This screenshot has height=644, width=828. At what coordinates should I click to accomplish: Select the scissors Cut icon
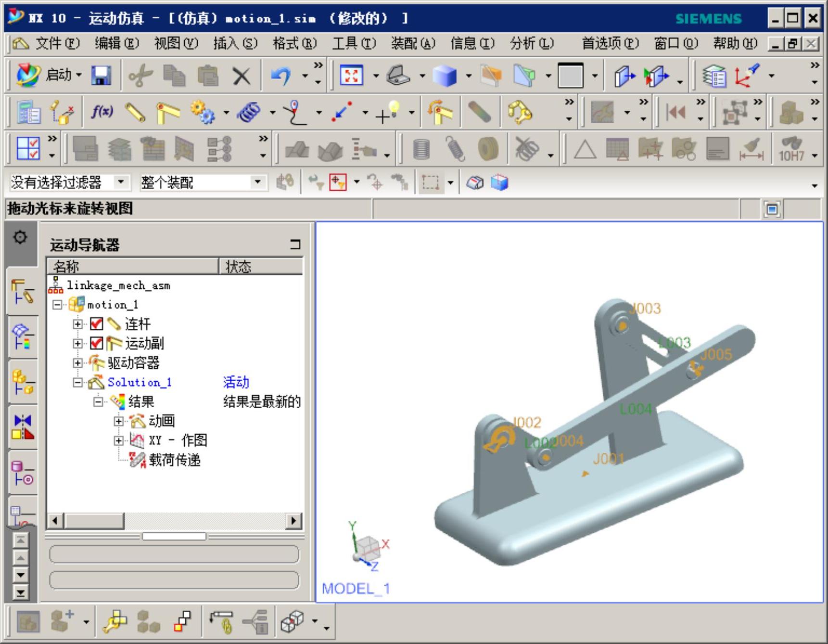pyautogui.click(x=140, y=76)
